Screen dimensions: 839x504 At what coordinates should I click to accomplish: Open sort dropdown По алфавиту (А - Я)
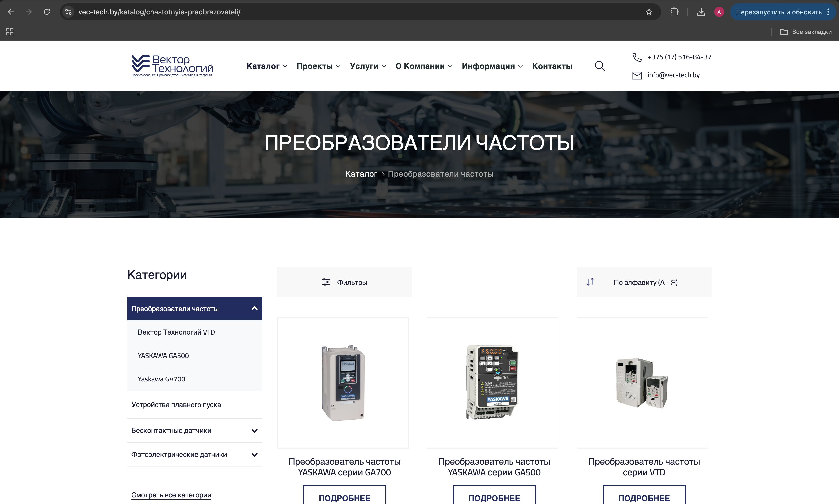pyautogui.click(x=644, y=282)
